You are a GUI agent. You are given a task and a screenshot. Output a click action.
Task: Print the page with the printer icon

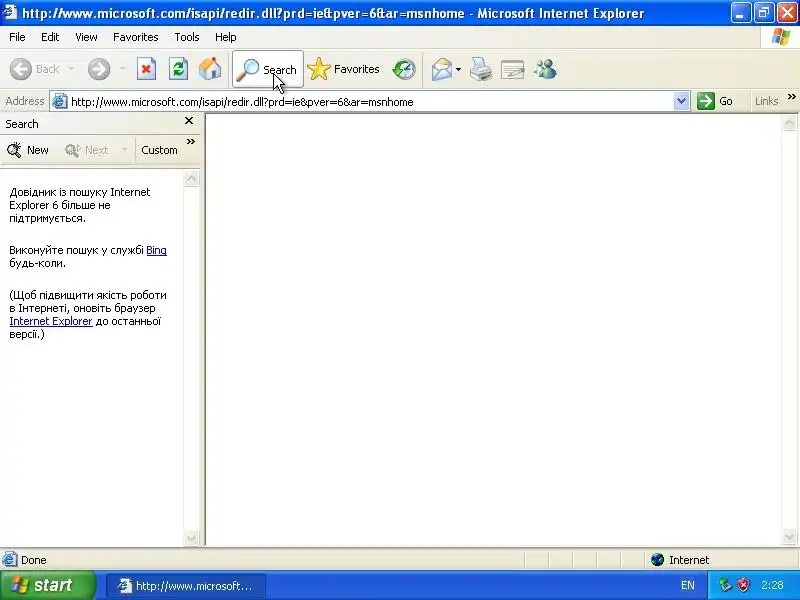tap(481, 69)
